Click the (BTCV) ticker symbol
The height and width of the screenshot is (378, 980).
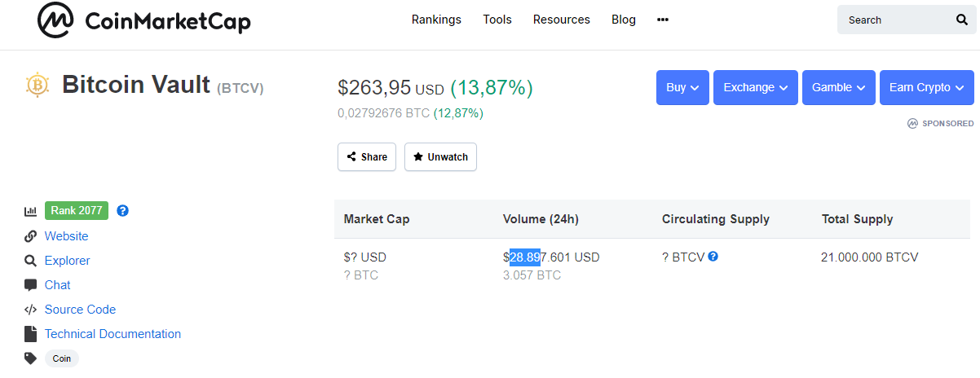[241, 87]
